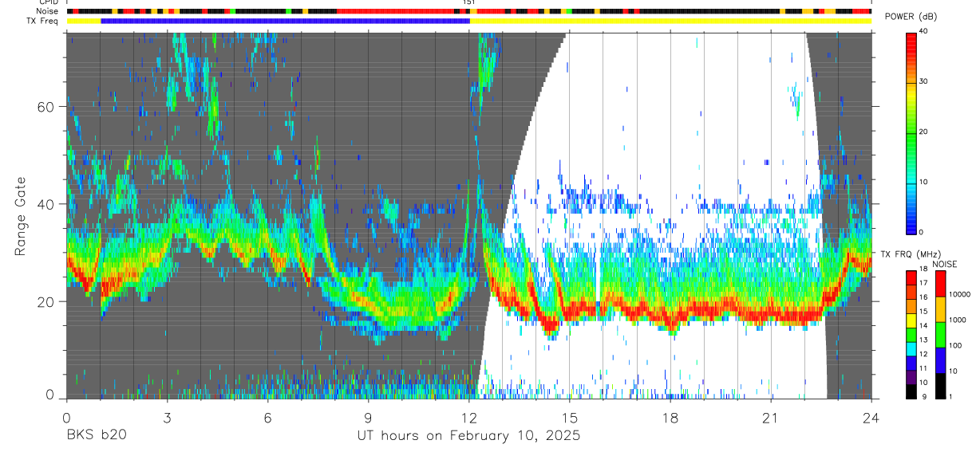Click the 6 tick label on UT hours axis
This screenshot has height=452, width=980.
click(x=267, y=417)
